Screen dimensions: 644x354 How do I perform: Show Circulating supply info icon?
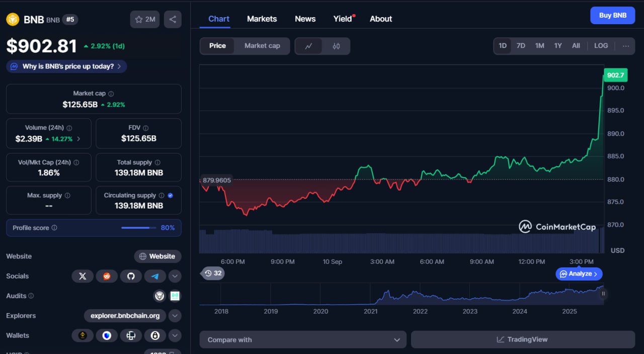click(162, 195)
